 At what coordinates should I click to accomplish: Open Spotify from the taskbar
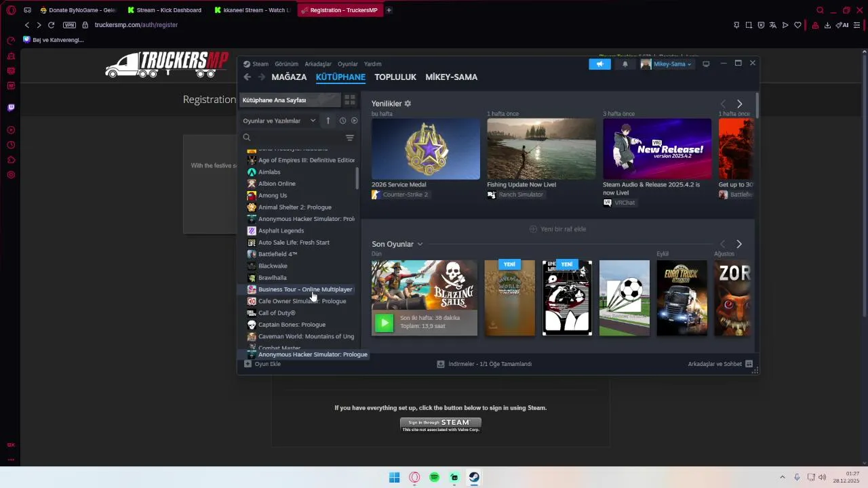click(435, 477)
